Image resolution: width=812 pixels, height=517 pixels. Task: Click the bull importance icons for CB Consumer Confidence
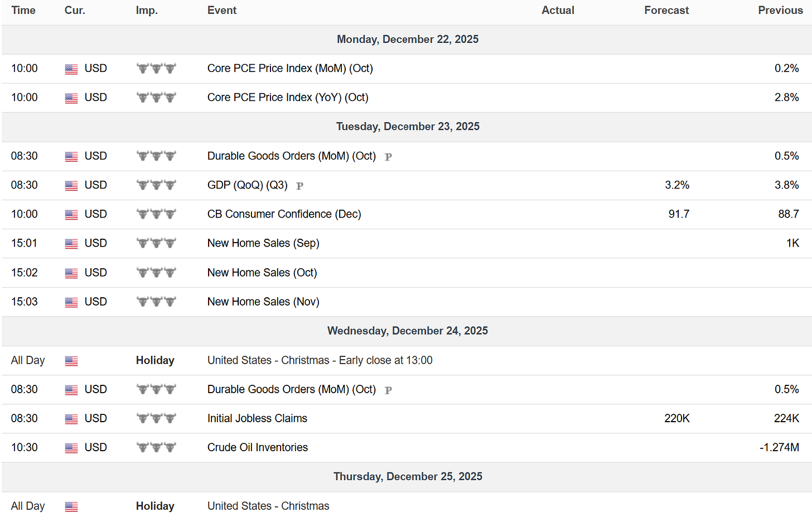pos(156,214)
